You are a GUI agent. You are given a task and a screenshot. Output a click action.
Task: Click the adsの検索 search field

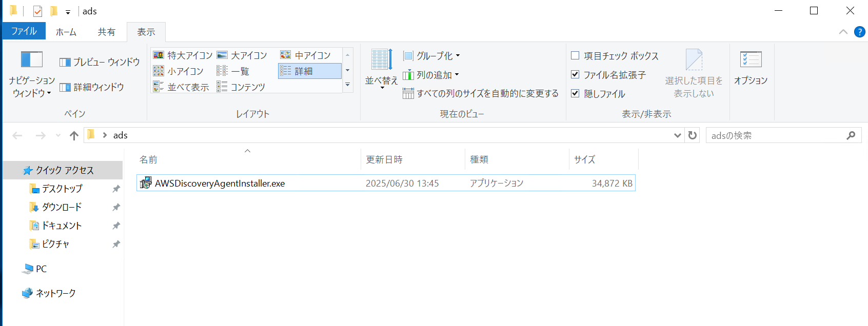(775, 135)
